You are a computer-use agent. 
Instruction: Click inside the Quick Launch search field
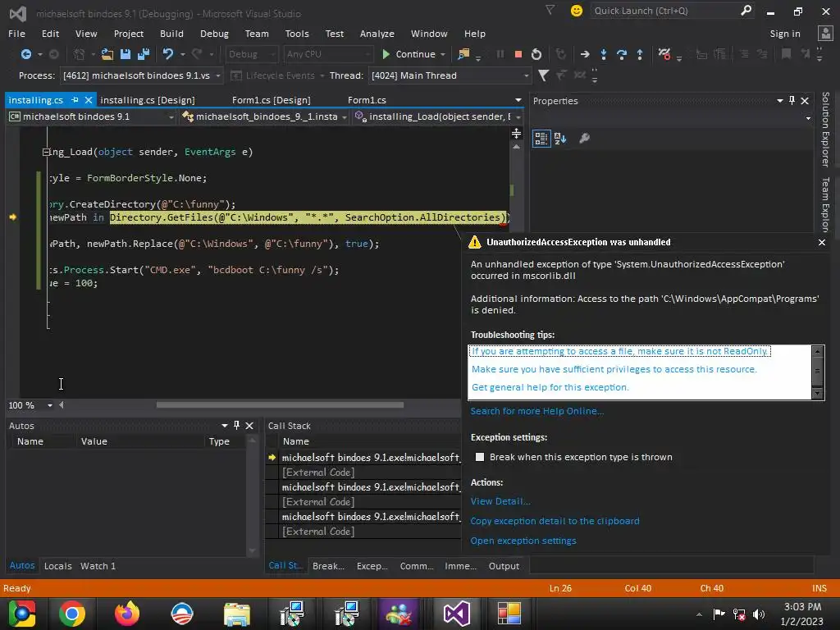664,11
